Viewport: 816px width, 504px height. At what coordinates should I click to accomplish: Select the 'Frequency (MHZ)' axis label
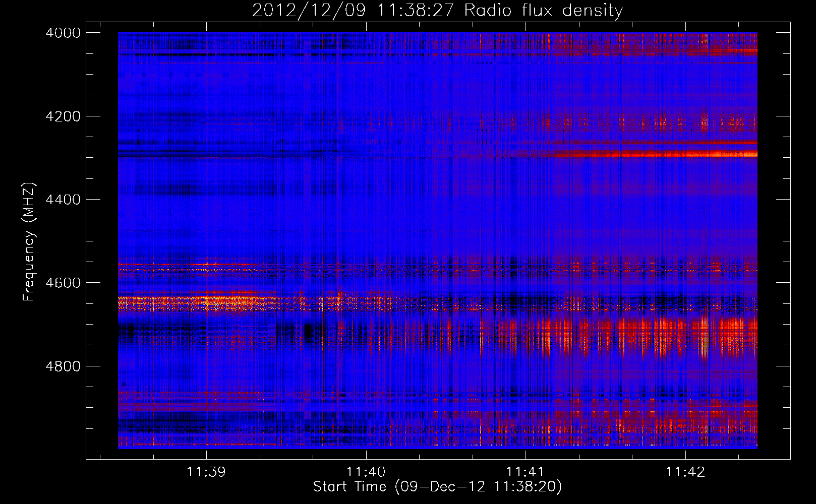point(29,242)
